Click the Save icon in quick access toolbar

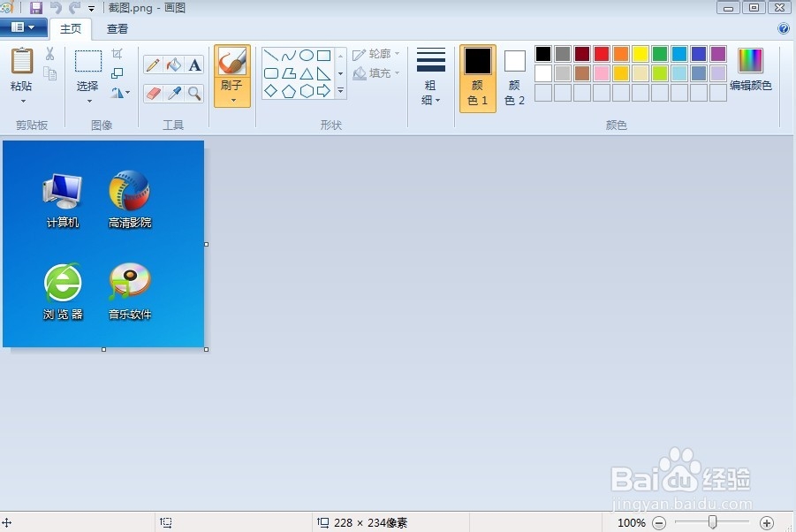click(x=35, y=7)
